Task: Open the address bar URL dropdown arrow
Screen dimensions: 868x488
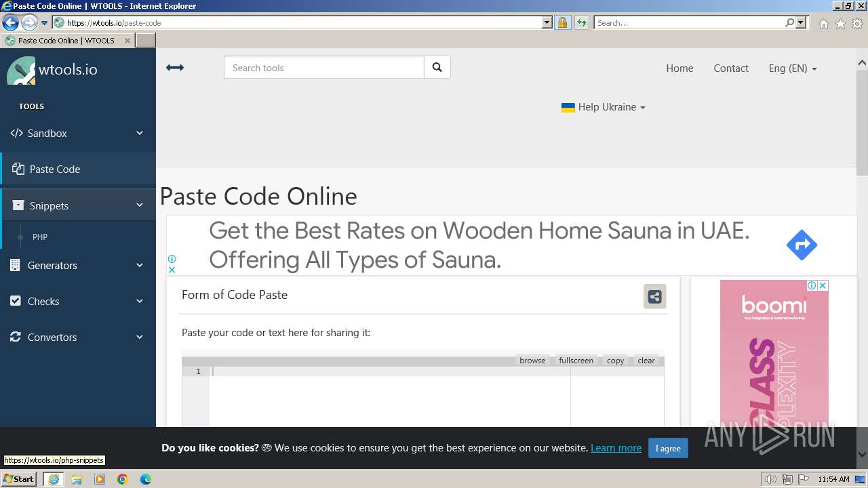Action: [547, 22]
